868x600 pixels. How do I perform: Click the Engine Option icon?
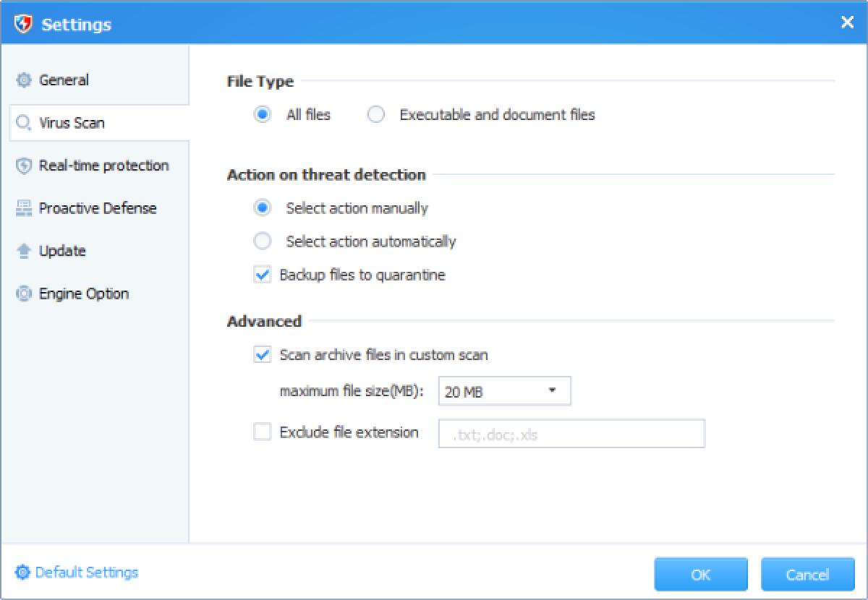pos(22,293)
